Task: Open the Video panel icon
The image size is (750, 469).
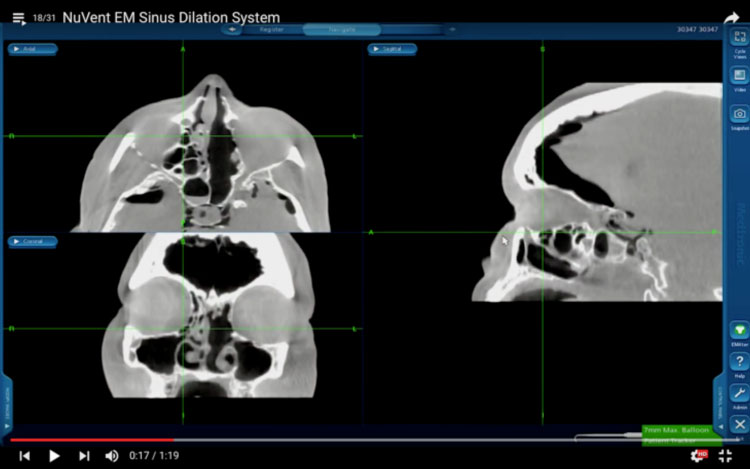Action: tap(739, 76)
